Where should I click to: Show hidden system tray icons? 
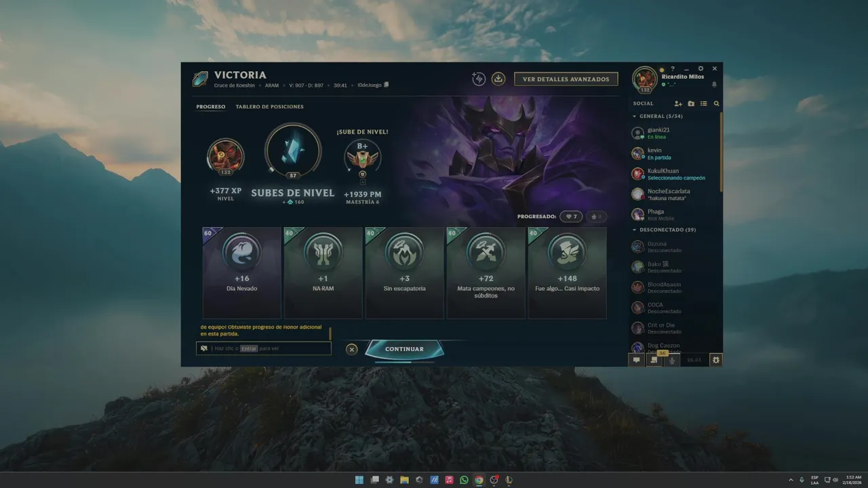[791, 480]
